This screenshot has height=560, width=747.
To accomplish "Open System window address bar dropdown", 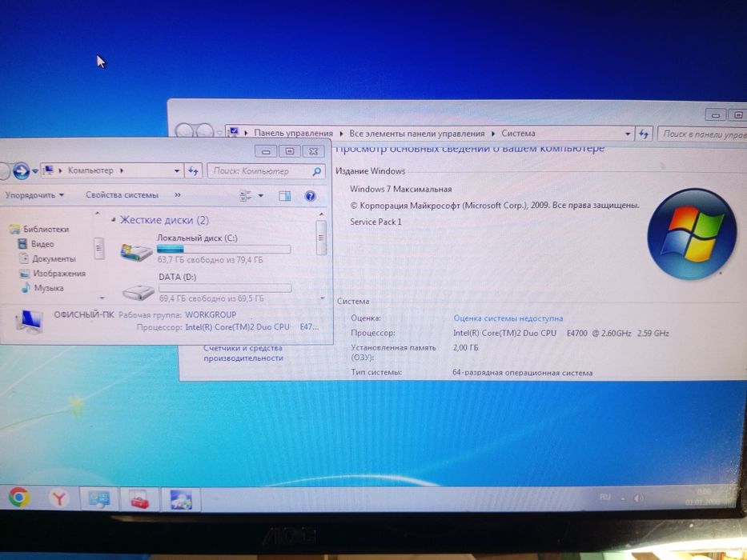I will pos(628,134).
